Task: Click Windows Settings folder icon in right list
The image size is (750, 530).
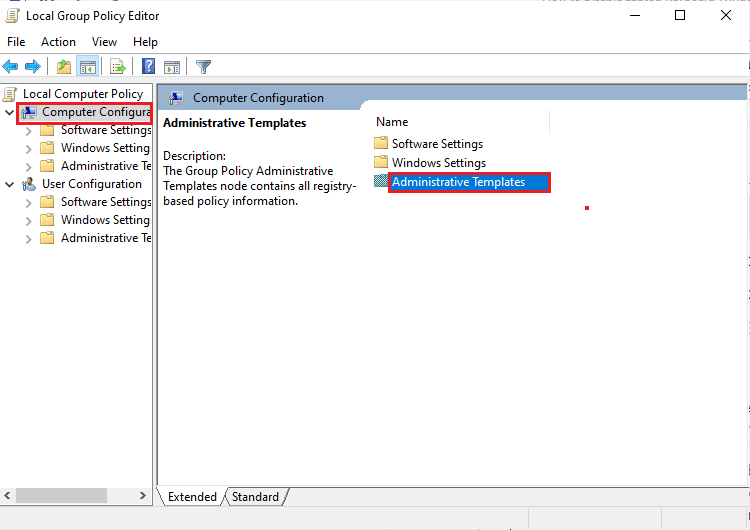Action: [381, 162]
